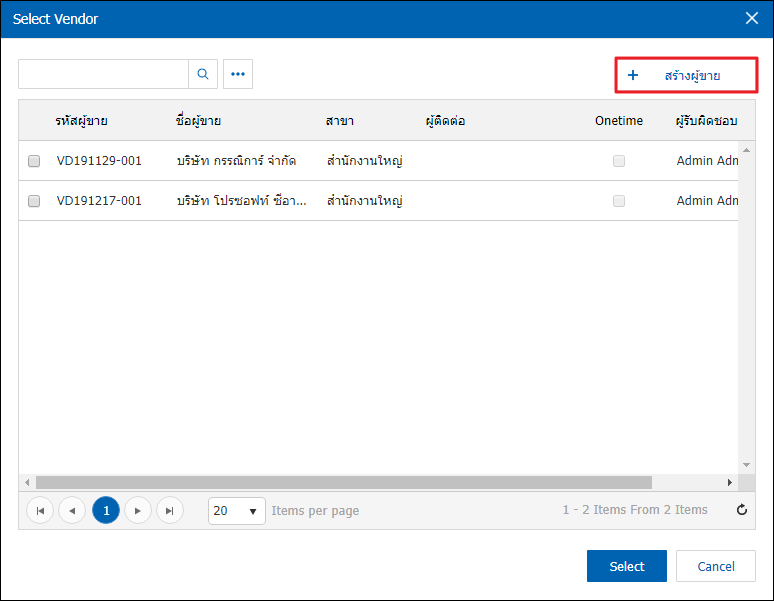774x601 pixels.
Task: Sort by รหัสผู้ขาย column header
Action: click(x=81, y=121)
